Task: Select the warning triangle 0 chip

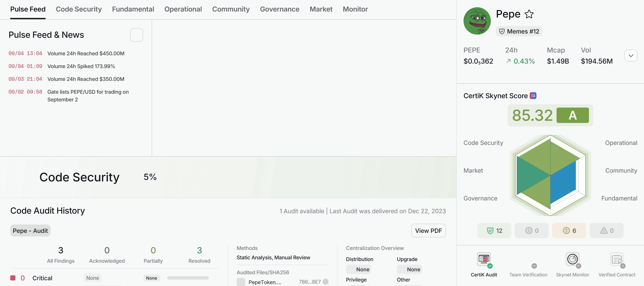Action: click(x=607, y=231)
